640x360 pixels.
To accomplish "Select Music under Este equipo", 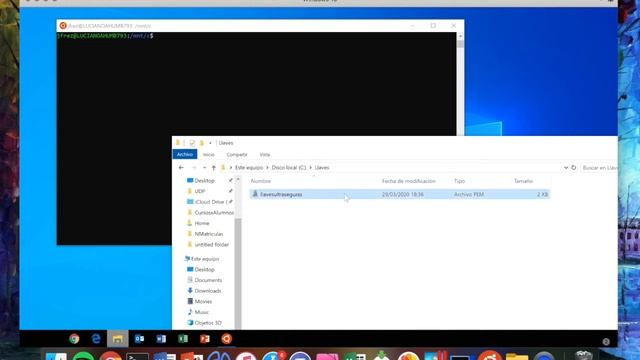I will 201,312.
